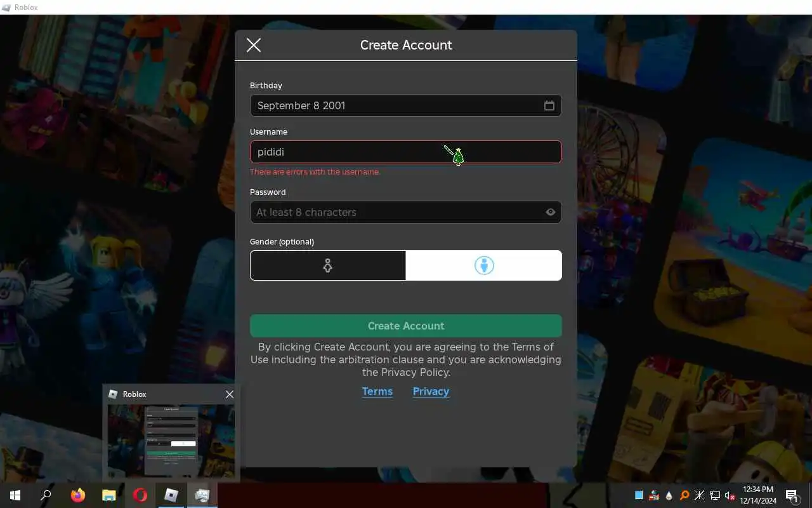
Task: Open the Terms link
Action: tap(377, 391)
